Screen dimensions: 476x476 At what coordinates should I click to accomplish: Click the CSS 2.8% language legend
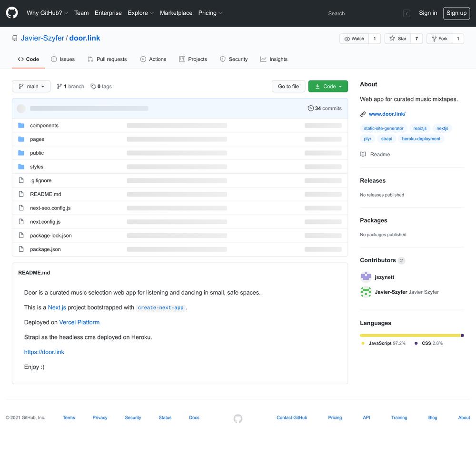(428, 343)
